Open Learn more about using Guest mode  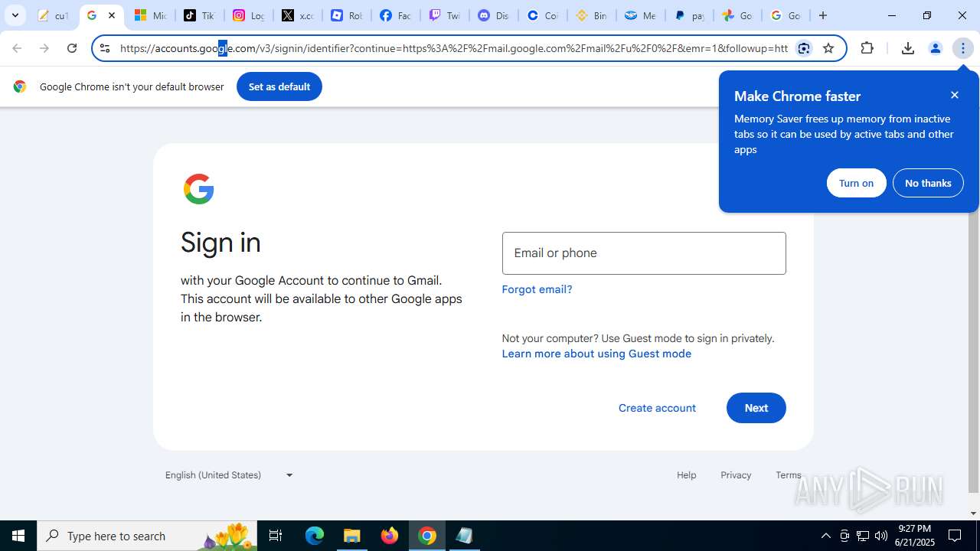pyautogui.click(x=596, y=354)
